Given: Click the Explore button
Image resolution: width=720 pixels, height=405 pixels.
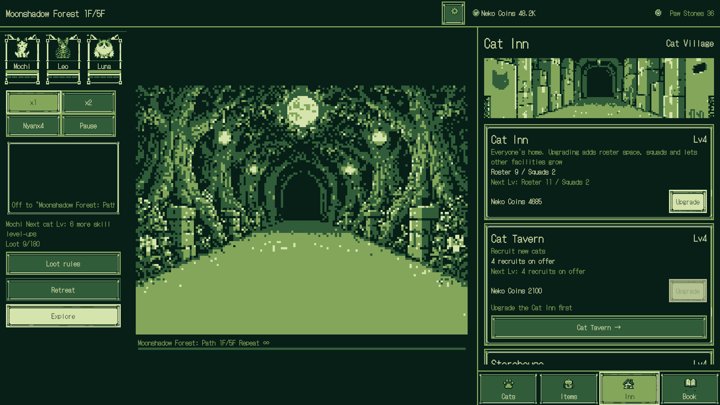Looking at the screenshot, I should 63,316.
